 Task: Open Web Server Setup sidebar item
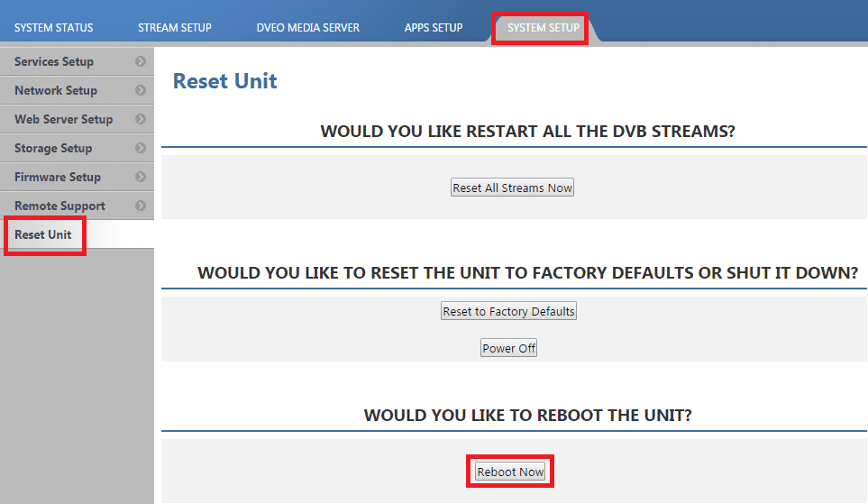tap(77, 119)
